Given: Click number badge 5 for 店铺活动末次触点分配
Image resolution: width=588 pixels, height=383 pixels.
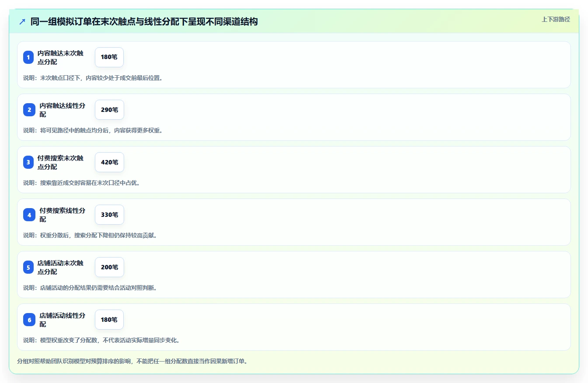Looking at the screenshot, I should [28, 267].
